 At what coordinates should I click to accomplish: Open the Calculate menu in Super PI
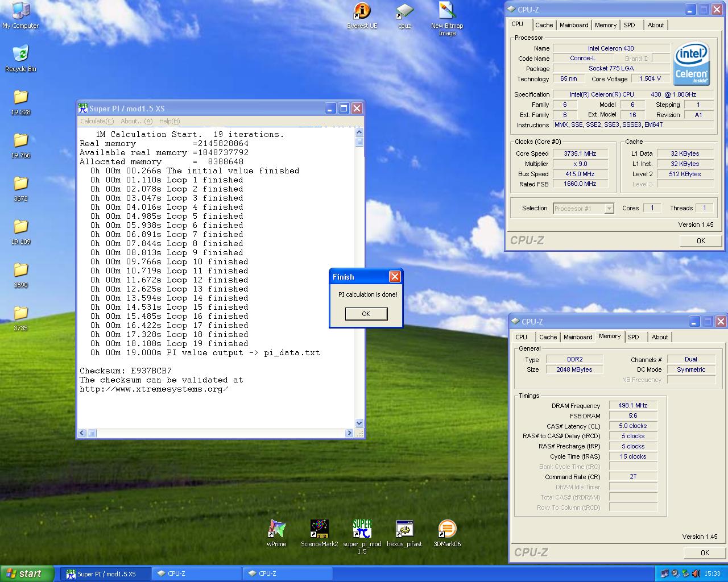pyautogui.click(x=97, y=121)
